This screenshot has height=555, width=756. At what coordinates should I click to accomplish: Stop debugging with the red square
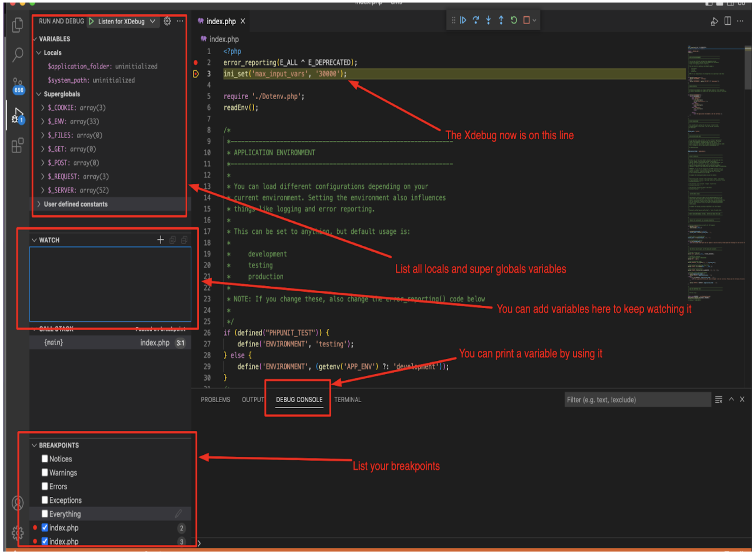tap(526, 20)
